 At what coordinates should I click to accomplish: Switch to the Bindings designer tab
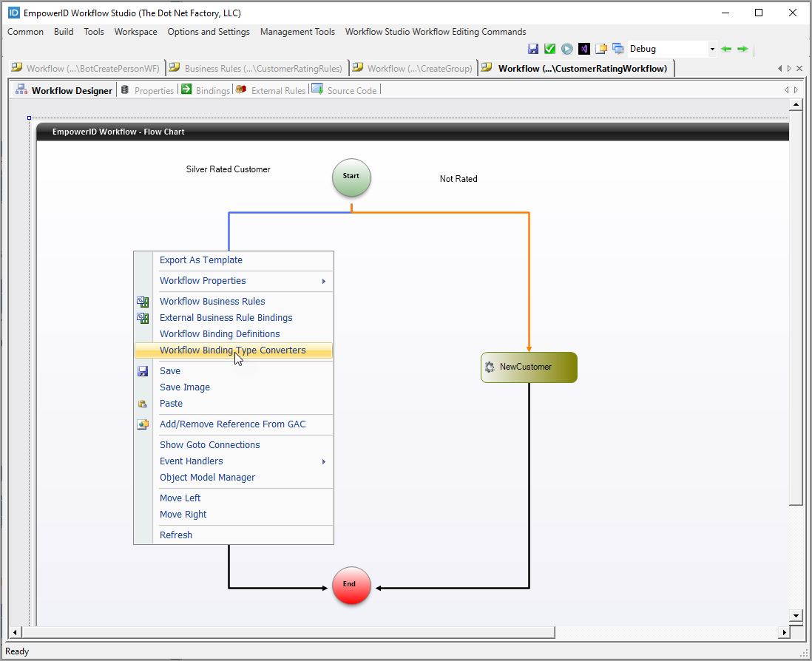206,91
